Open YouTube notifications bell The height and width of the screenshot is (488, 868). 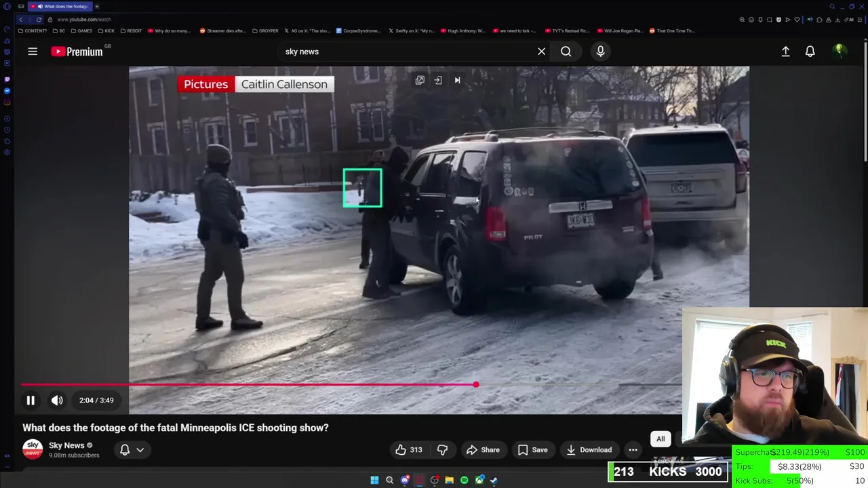[810, 52]
